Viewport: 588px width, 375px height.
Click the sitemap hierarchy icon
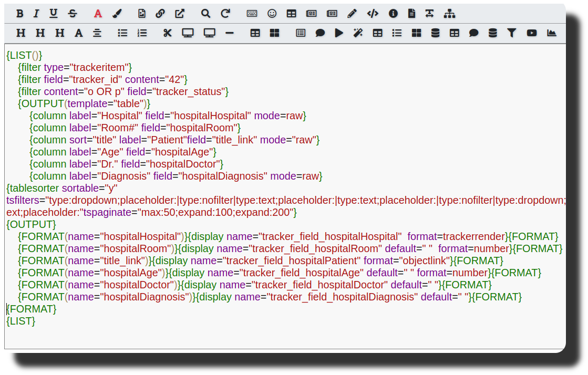[x=450, y=14]
